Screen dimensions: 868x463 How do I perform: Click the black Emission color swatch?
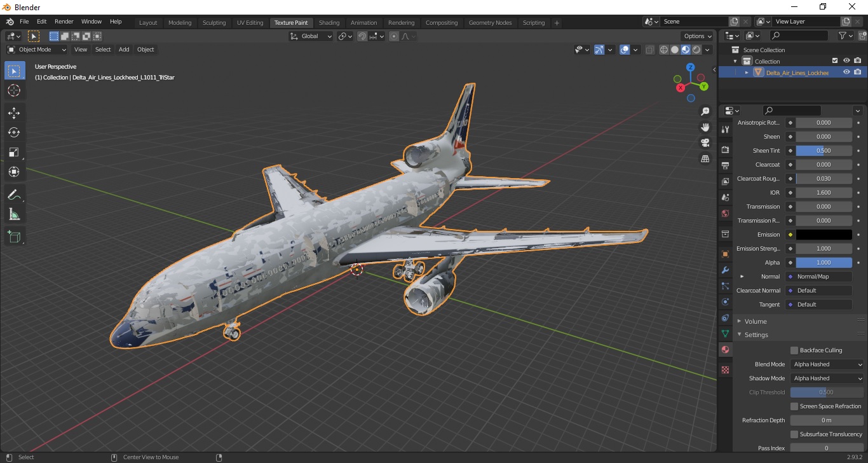click(824, 235)
